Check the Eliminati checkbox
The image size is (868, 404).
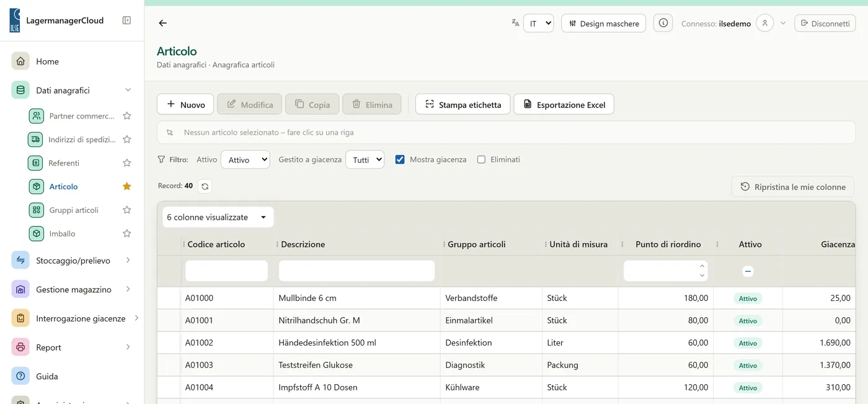pyautogui.click(x=481, y=159)
